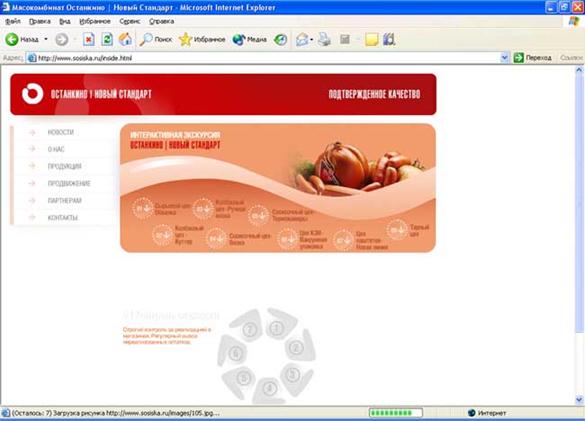Open Favorites (Избранное) star icon
Image resolution: width=585 pixels, height=421 pixels.
(185, 39)
